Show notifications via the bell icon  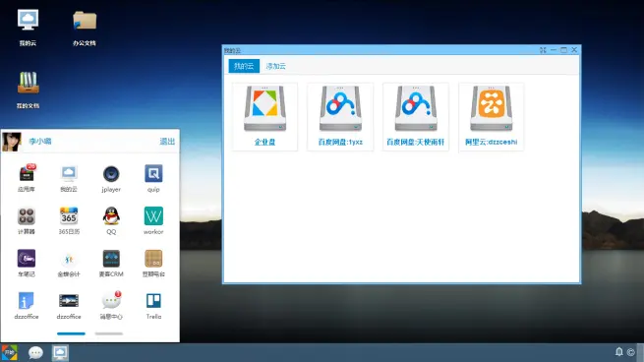(x=619, y=352)
